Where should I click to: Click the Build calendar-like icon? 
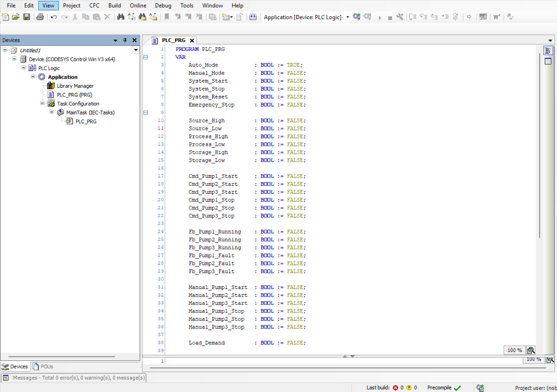click(x=253, y=17)
